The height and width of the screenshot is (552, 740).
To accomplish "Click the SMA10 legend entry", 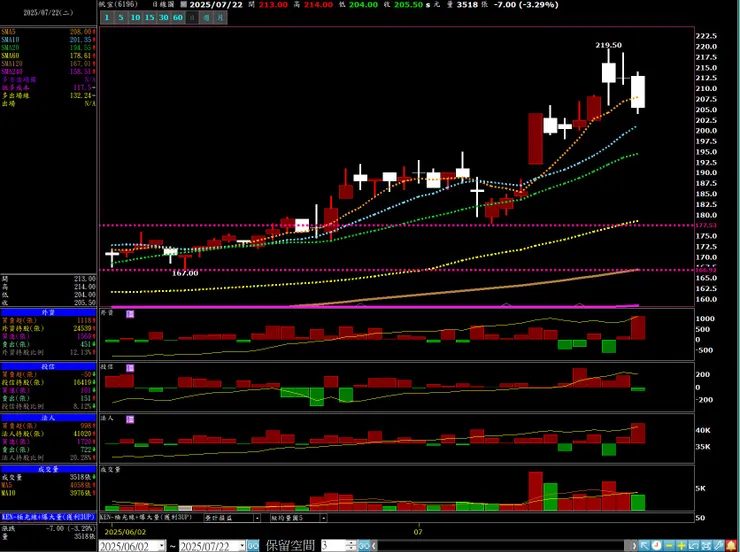I will pyautogui.click(x=48, y=40).
